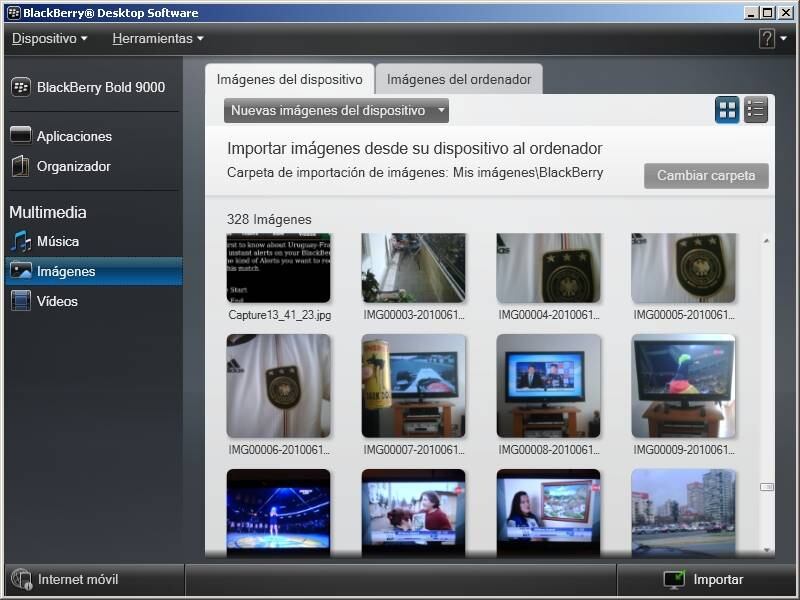This screenshot has width=800, height=600.
Task: Open Aplicaciones from the sidebar
Action: click(x=74, y=136)
